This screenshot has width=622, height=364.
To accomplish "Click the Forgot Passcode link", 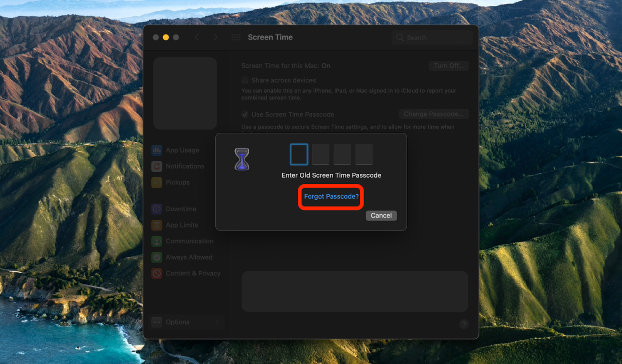I will coord(331,196).
